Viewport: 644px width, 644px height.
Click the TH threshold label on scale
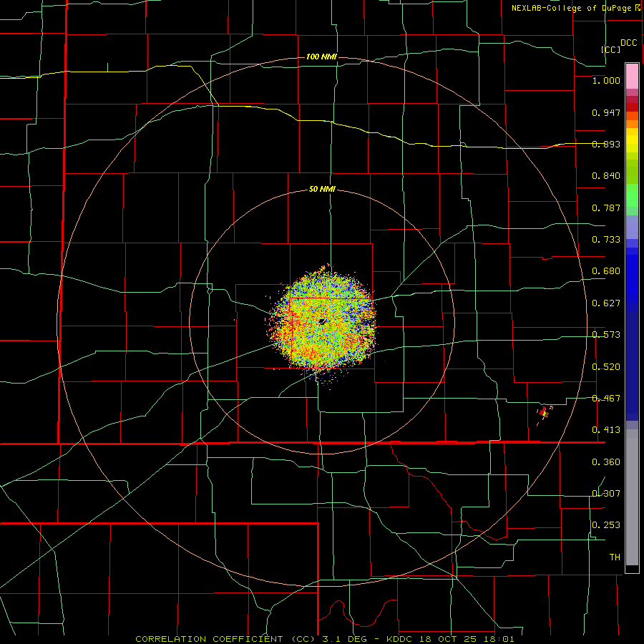tap(615, 557)
